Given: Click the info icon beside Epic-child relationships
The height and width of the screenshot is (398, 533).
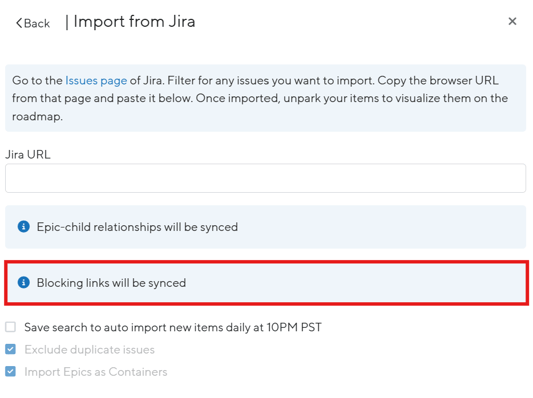Looking at the screenshot, I should pyautogui.click(x=23, y=226).
